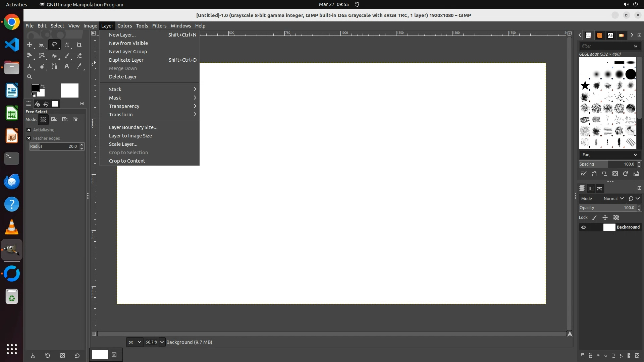The height and width of the screenshot is (362, 644).
Task: Choose Duplicate Layer from the menu
Action: click(x=126, y=60)
